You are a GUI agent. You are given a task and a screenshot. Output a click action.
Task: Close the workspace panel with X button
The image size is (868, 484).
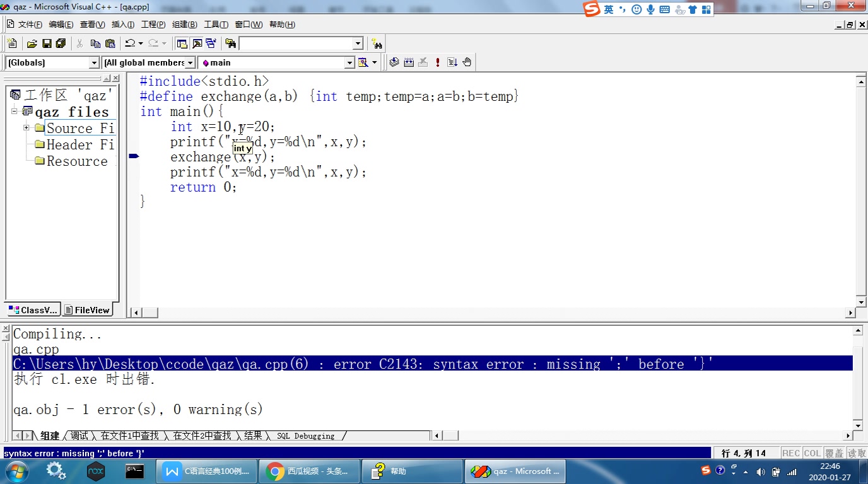(x=115, y=78)
